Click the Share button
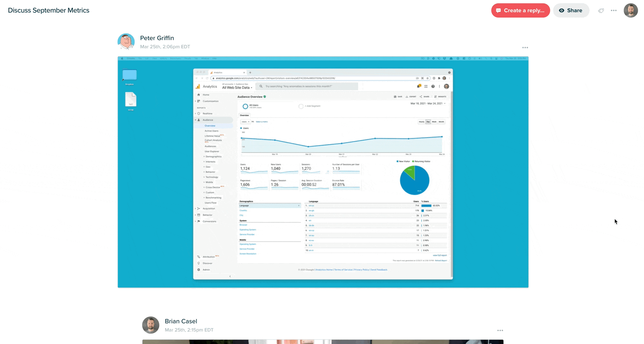Screen dimensions: 644x344 pos(571,11)
